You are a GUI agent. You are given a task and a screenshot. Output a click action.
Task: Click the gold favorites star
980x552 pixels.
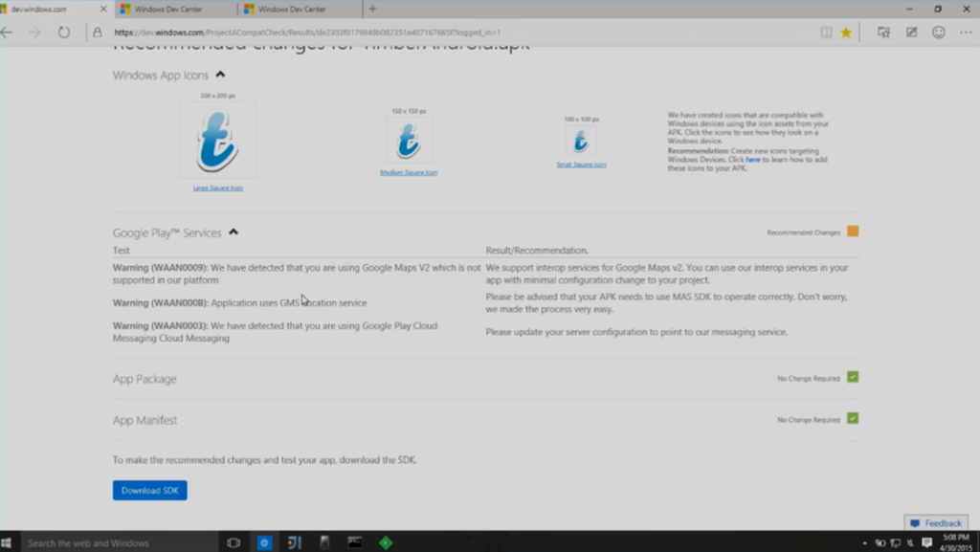(846, 33)
